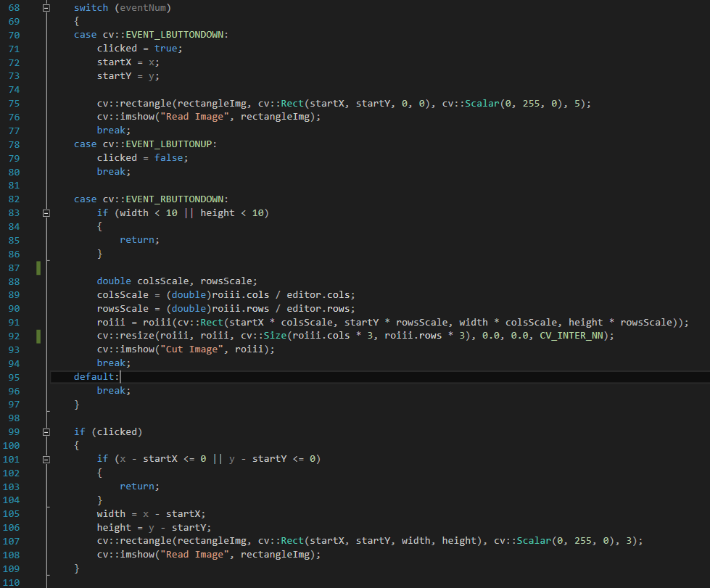Collapse the if (clicked) block at line 99

pyautogui.click(x=46, y=432)
